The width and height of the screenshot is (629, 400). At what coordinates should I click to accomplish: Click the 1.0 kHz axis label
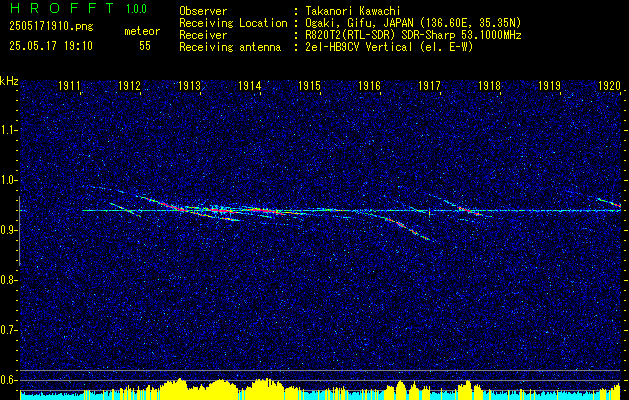8,180
